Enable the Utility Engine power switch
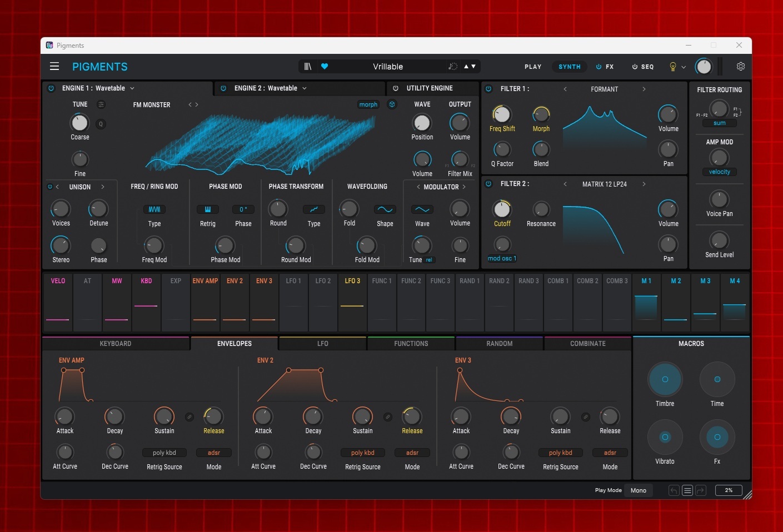This screenshot has height=532, width=783. pyautogui.click(x=396, y=88)
